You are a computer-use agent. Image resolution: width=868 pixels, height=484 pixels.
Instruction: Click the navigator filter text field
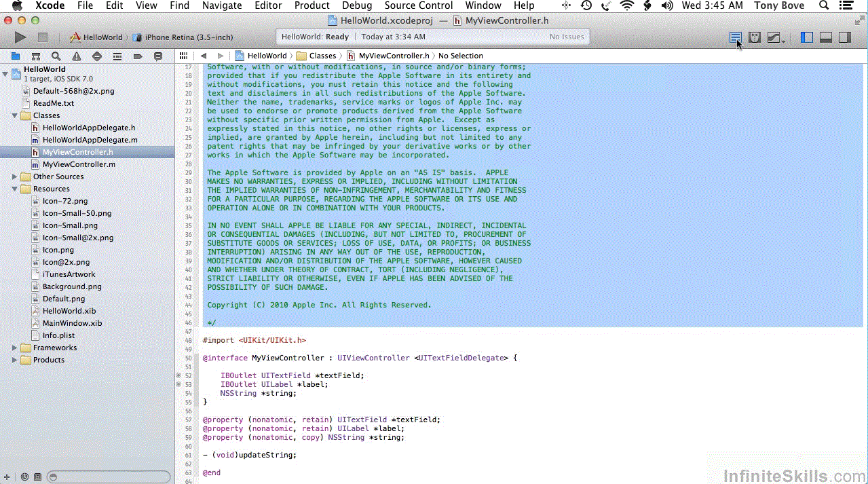(109, 477)
